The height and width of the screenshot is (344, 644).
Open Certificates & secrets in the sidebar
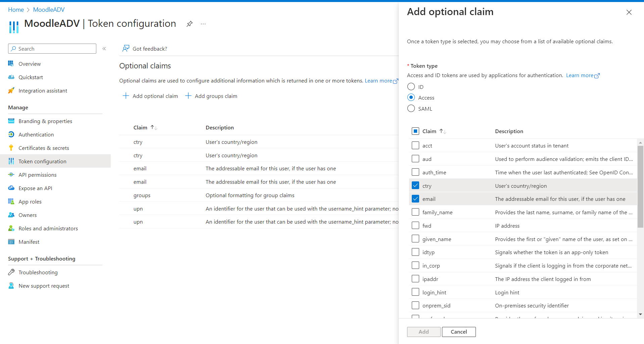(x=44, y=148)
